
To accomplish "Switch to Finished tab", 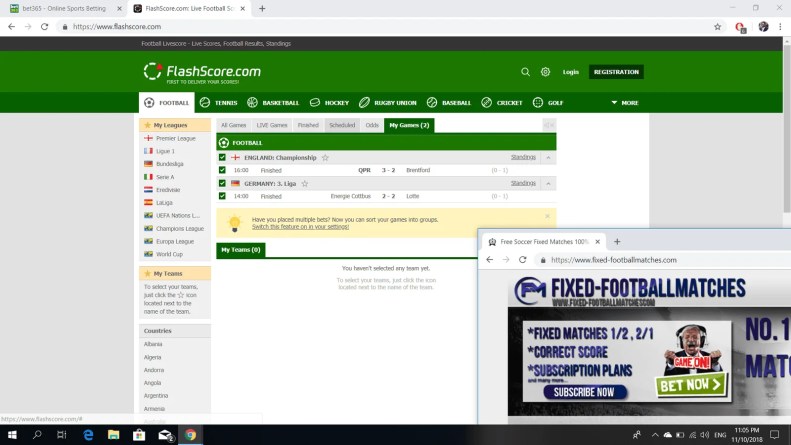I will [x=308, y=125].
